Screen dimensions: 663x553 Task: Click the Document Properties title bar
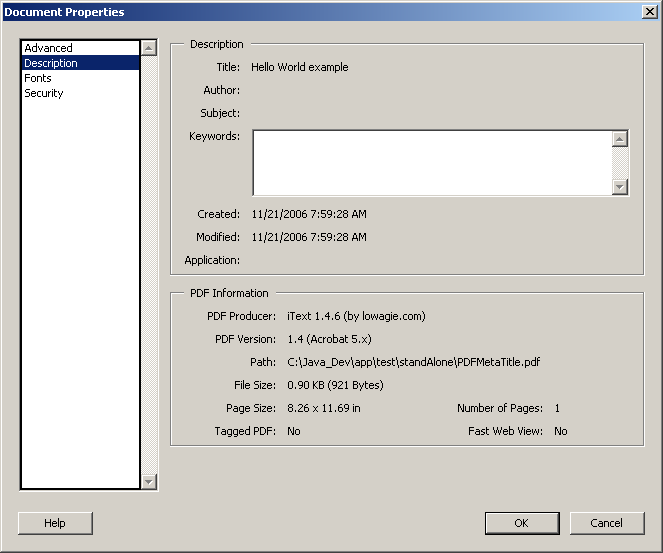pos(321,12)
